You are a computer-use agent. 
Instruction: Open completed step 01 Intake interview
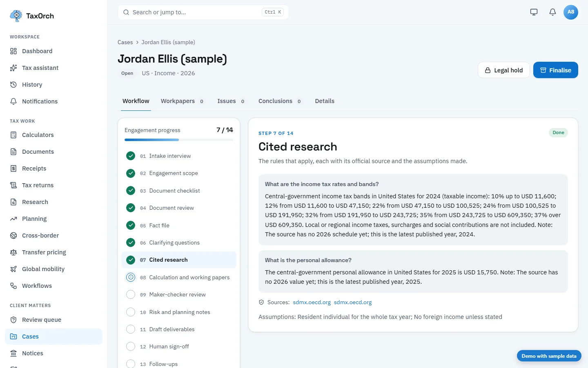[x=179, y=156]
